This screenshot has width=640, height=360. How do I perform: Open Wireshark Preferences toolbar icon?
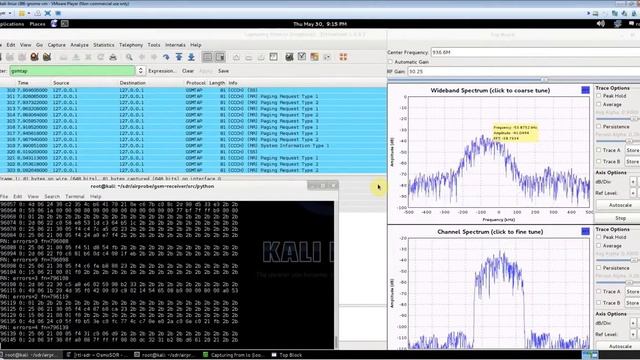[327, 57]
